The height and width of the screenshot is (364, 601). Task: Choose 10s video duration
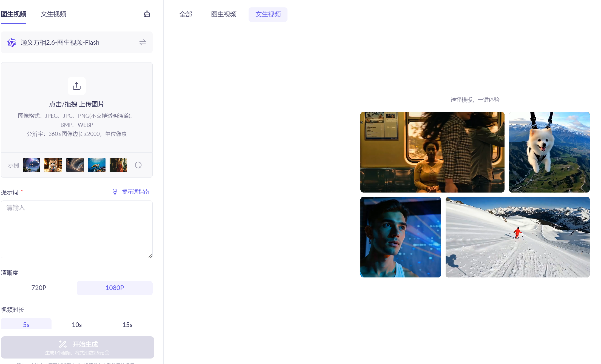(x=77, y=325)
